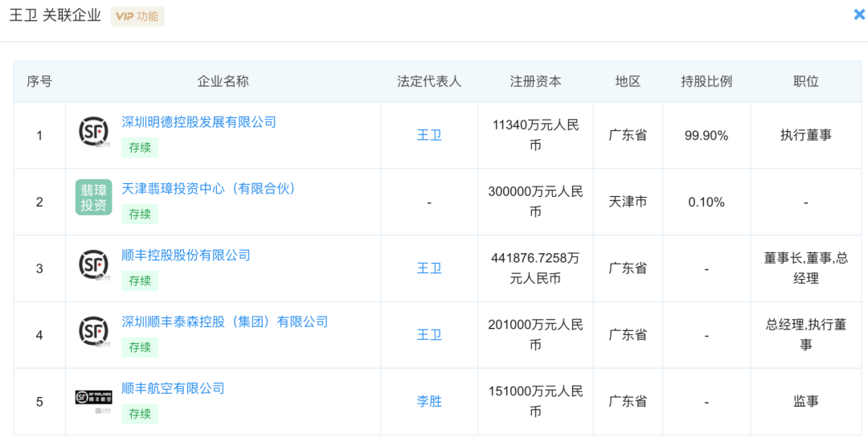The height and width of the screenshot is (446, 868).
Task: Click the 天津市 region cell
Action: (x=628, y=202)
